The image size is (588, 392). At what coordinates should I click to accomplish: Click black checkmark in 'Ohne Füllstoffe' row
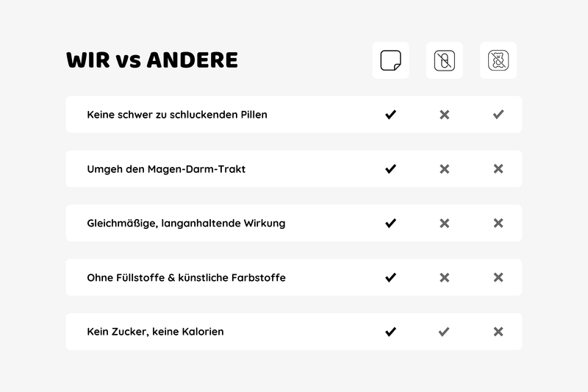[x=390, y=277]
